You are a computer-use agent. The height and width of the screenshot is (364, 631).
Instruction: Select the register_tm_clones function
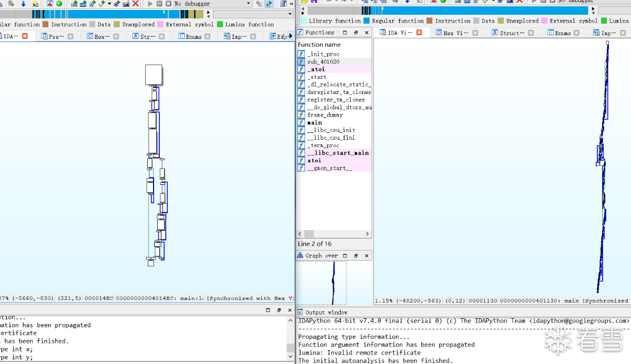click(334, 100)
